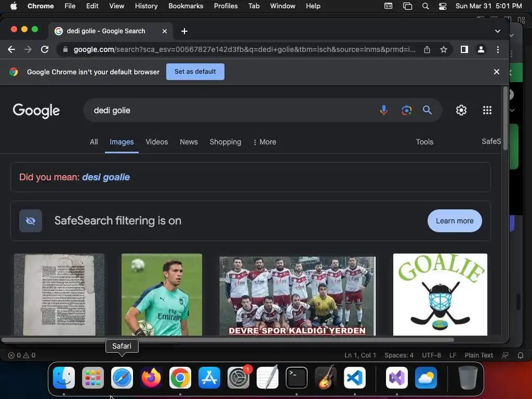Go to Google homepage via logo

tap(36, 111)
